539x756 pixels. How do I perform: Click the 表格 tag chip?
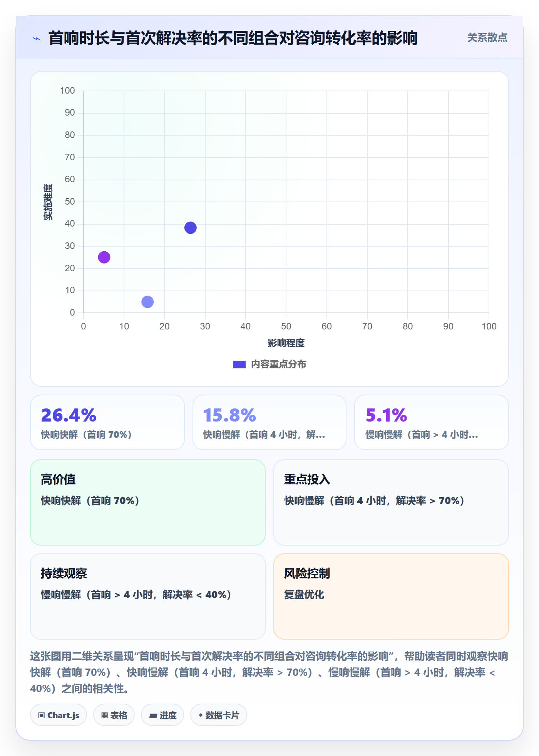tap(114, 715)
